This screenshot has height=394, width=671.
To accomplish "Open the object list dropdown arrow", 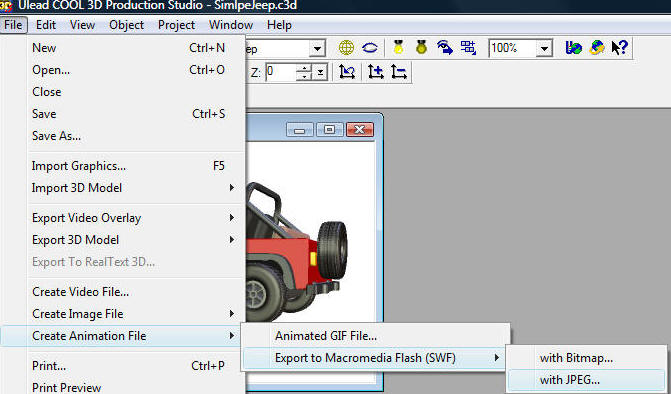I will tap(317, 48).
